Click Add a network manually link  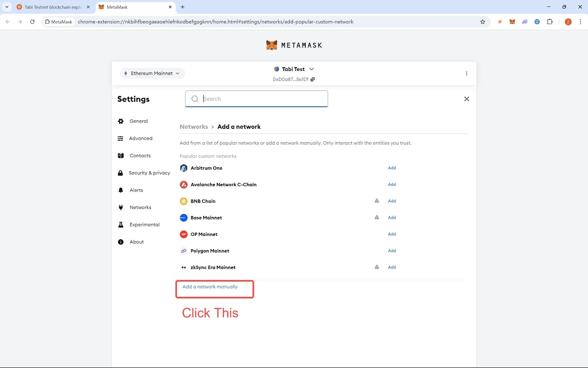click(x=210, y=287)
